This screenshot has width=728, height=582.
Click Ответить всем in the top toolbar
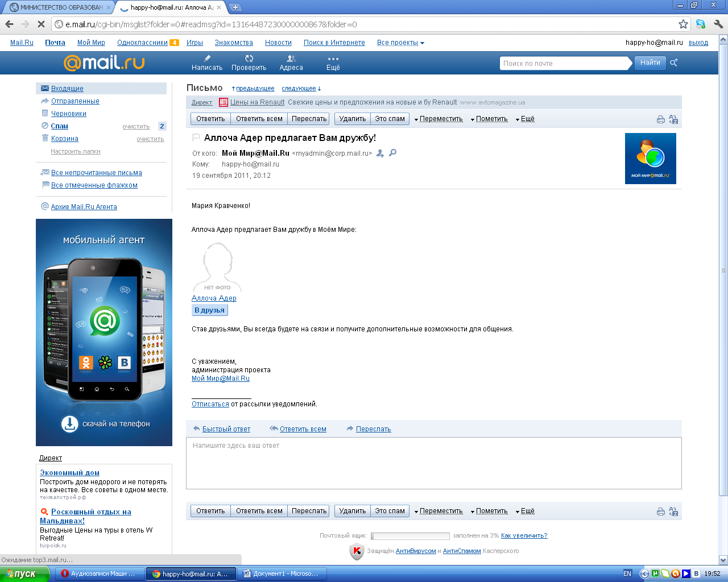(x=259, y=119)
